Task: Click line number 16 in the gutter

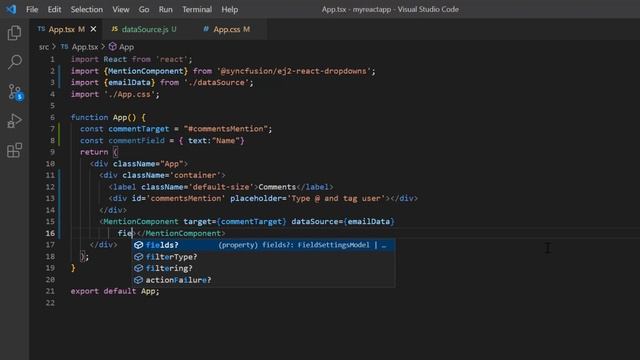Action: [50, 233]
